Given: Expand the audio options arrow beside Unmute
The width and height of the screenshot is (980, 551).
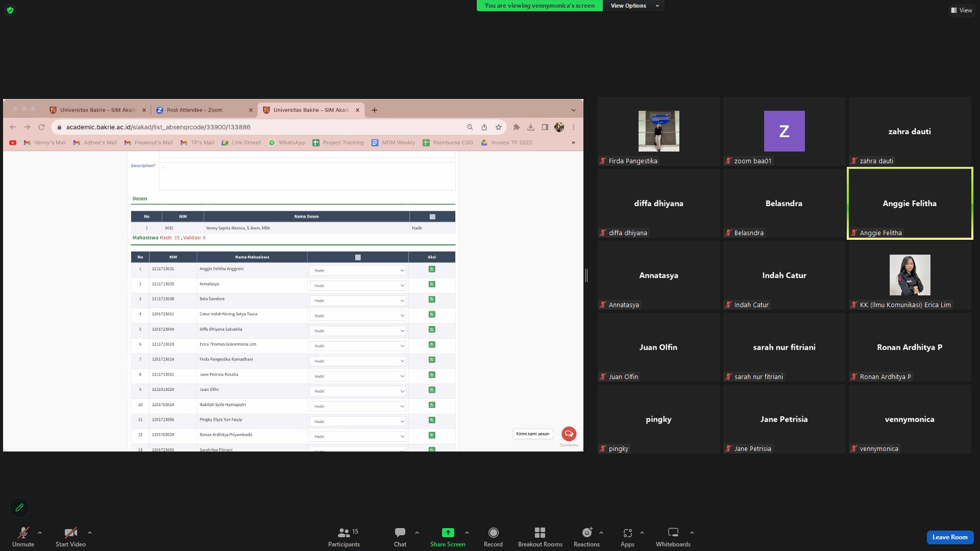Looking at the screenshot, I should (40, 533).
